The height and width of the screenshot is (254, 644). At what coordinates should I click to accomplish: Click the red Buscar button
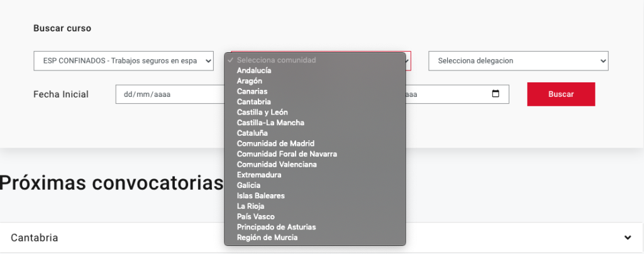coord(561,94)
